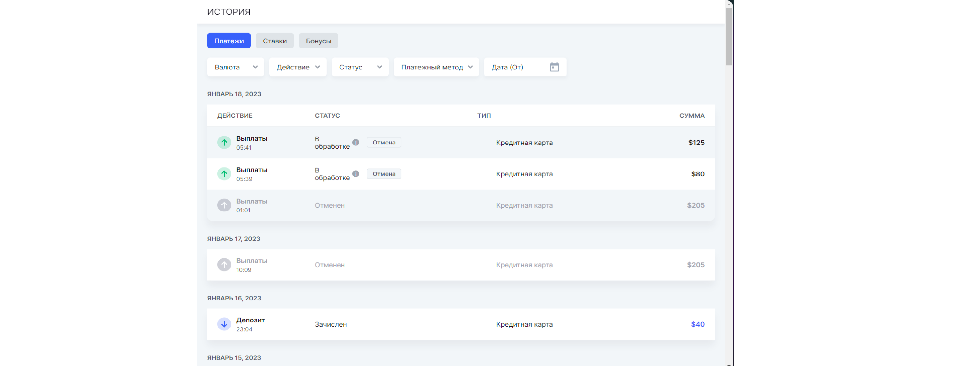Click green arrow icon for $80 payout
The height and width of the screenshot is (366, 980).
point(224,174)
